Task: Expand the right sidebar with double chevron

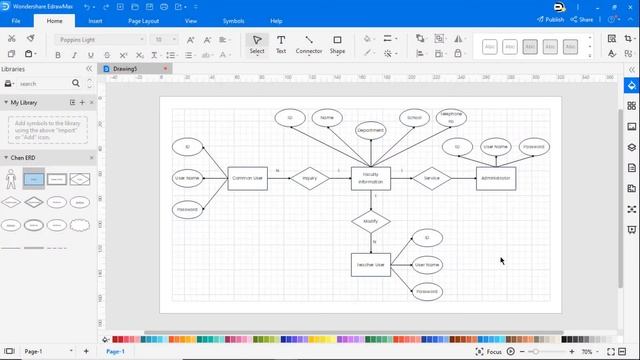Action: click(632, 70)
